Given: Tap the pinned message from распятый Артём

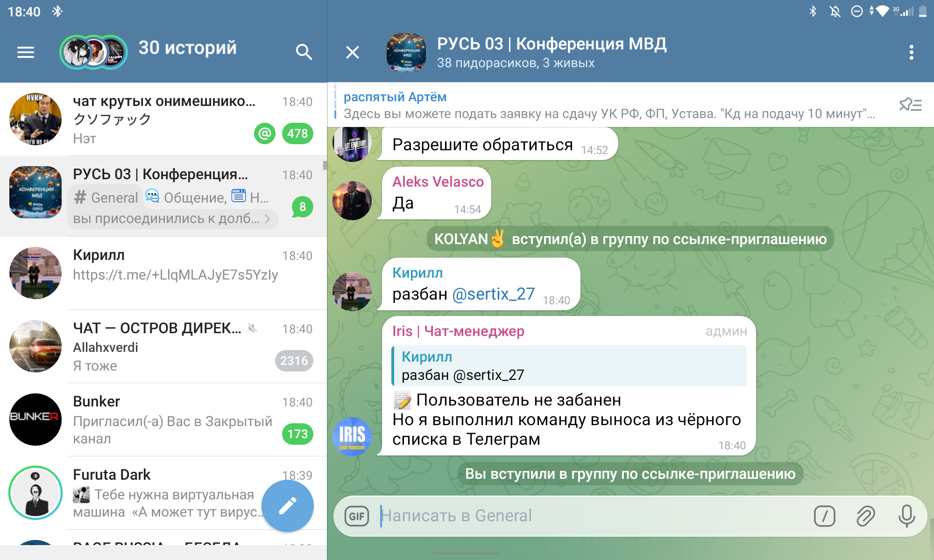Looking at the screenshot, I should 607,105.
